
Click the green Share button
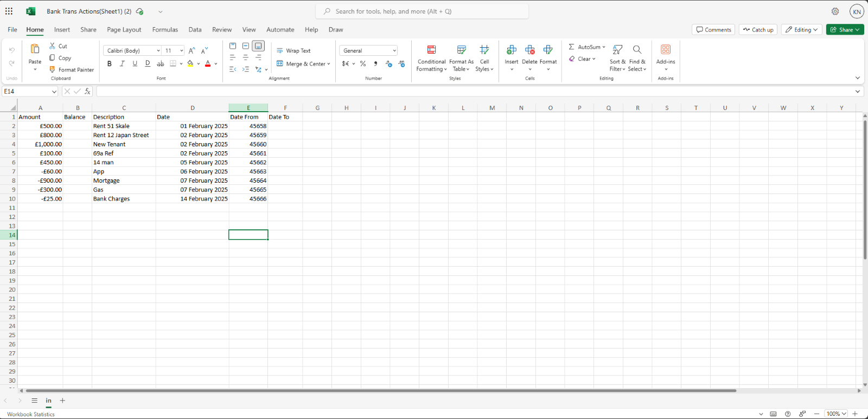point(845,30)
